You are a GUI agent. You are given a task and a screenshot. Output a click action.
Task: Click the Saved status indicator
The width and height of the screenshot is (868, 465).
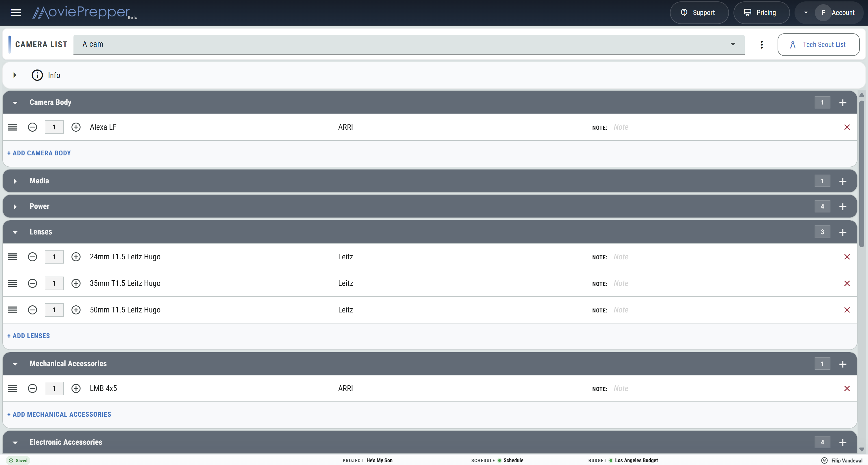click(x=18, y=460)
